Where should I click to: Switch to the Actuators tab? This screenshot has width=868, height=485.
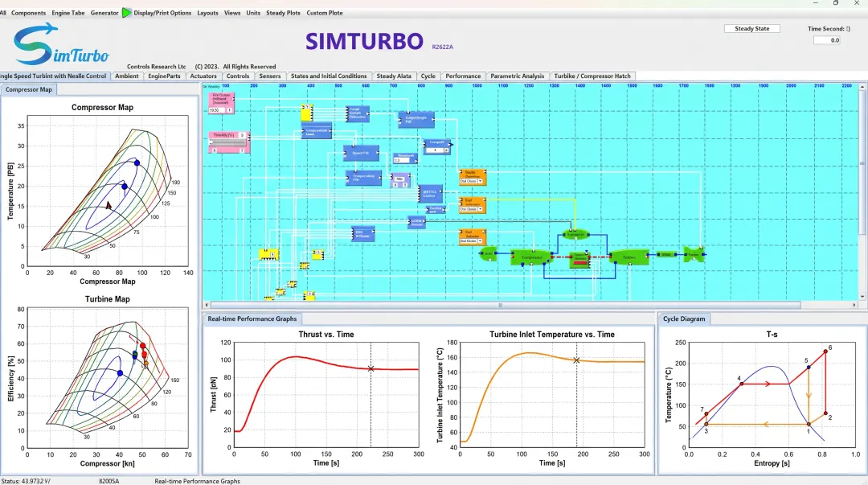coord(203,76)
